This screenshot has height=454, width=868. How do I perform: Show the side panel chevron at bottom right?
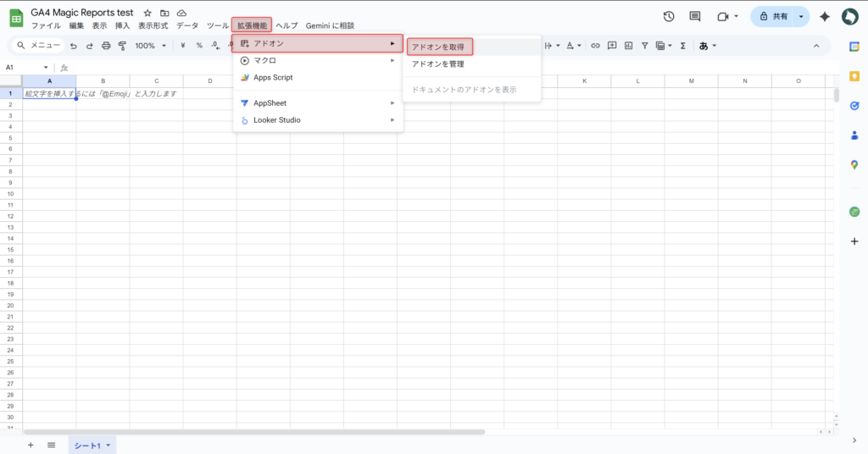(x=854, y=440)
